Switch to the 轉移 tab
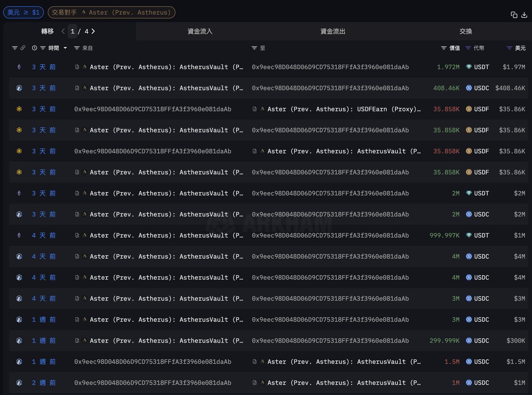532x395 pixels. tap(47, 32)
